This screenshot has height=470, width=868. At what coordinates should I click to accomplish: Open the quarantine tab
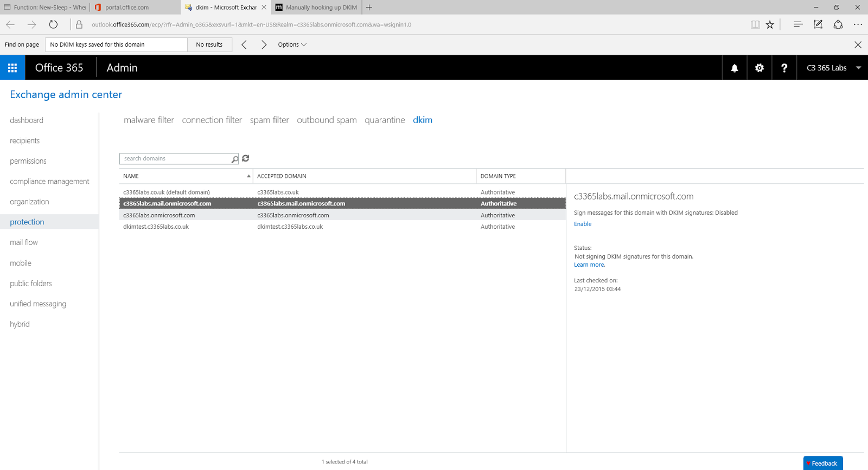pos(385,120)
